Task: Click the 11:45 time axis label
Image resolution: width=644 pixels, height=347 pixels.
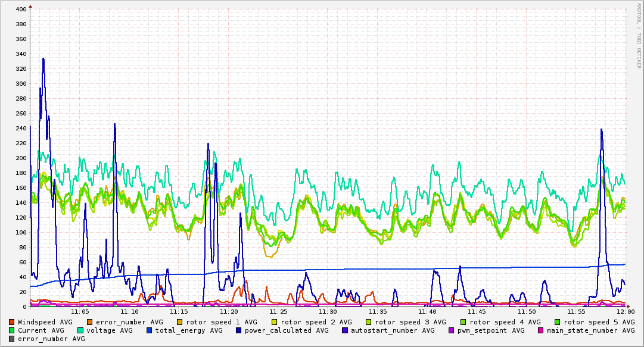Action: pyautogui.click(x=477, y=312)
